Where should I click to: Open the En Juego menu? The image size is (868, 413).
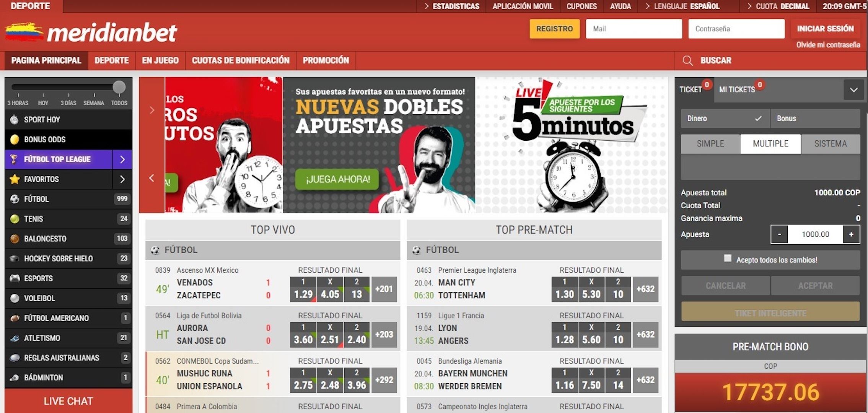pos(160,60)
